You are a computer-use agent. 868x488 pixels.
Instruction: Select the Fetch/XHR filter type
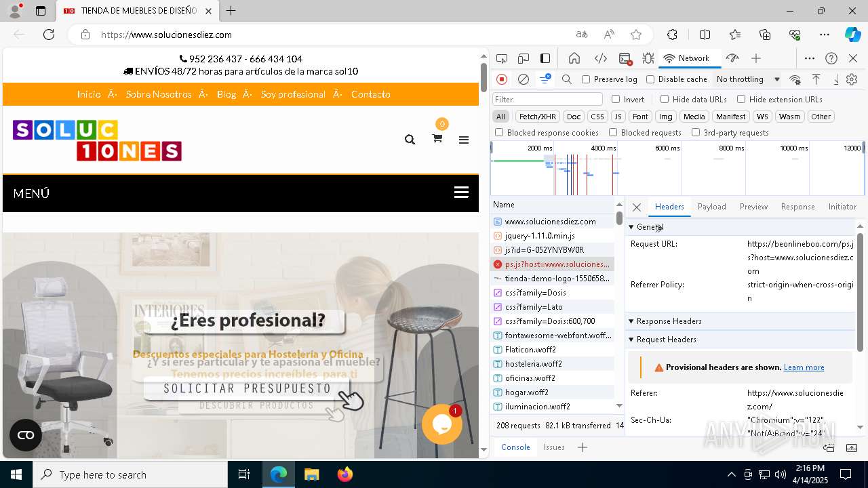click(x=538, y=117)
